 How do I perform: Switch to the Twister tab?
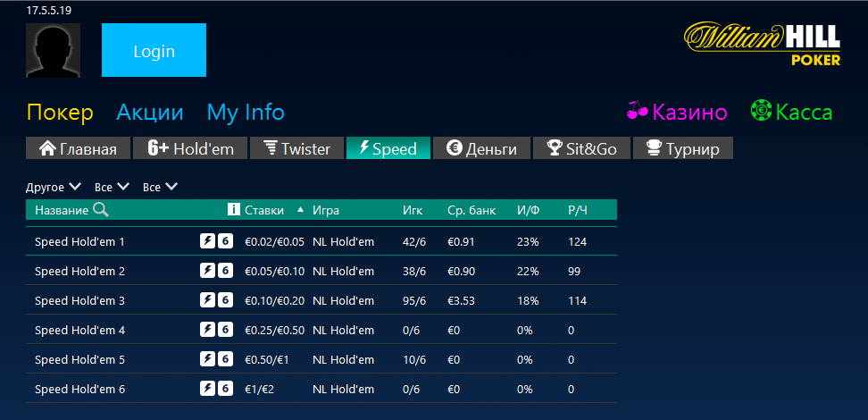click(x=296, y=148)
